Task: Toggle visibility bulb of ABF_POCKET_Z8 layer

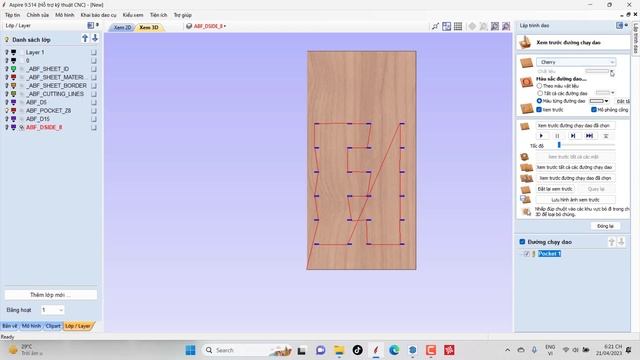Action: 7,111
